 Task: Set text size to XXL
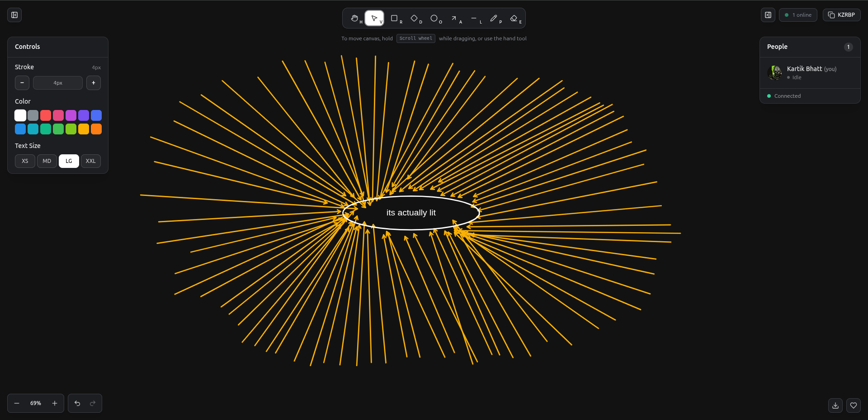point(91,161)
